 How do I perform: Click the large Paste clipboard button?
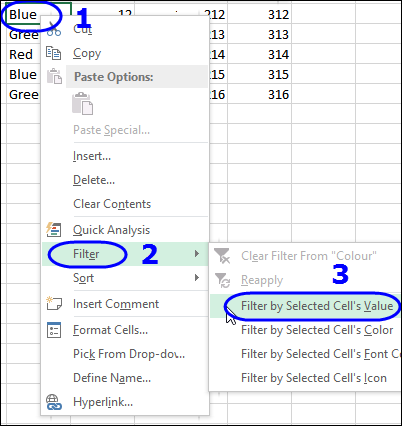click(82, 104)
